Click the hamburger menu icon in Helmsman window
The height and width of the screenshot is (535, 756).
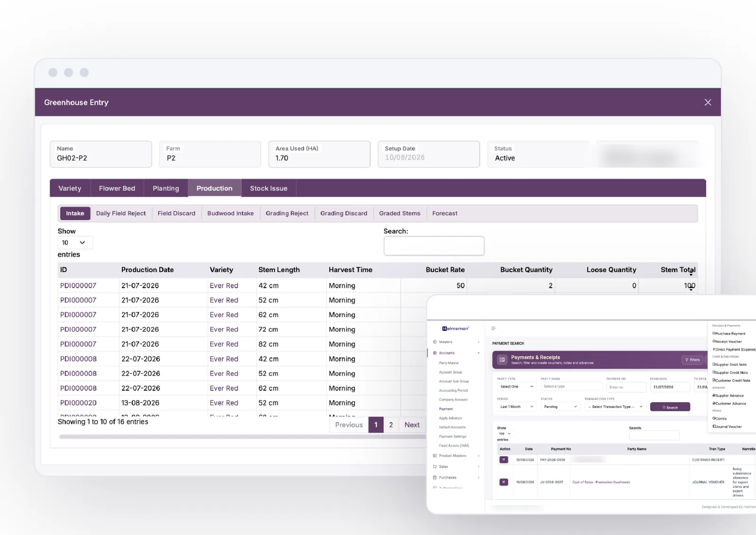[493, 328]
